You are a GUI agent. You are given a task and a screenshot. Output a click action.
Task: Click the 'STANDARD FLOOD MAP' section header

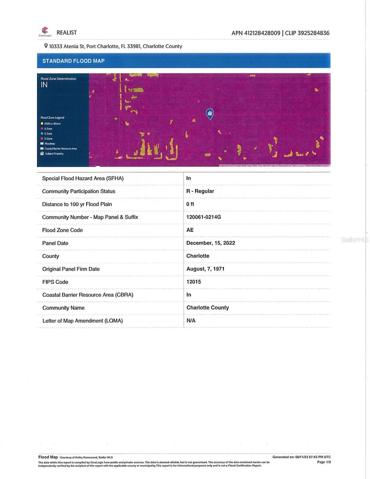pyautogui.click(x=184, y=61)
